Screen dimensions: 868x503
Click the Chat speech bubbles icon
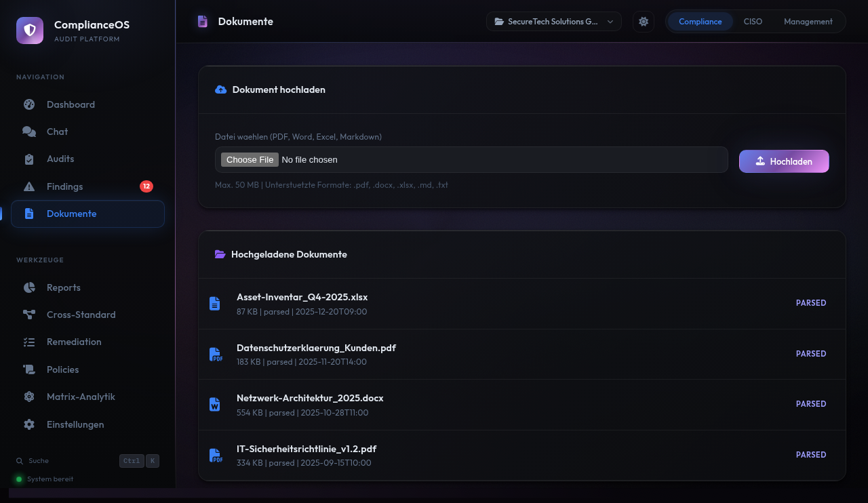pyautogui.click(x=29, y=132)
